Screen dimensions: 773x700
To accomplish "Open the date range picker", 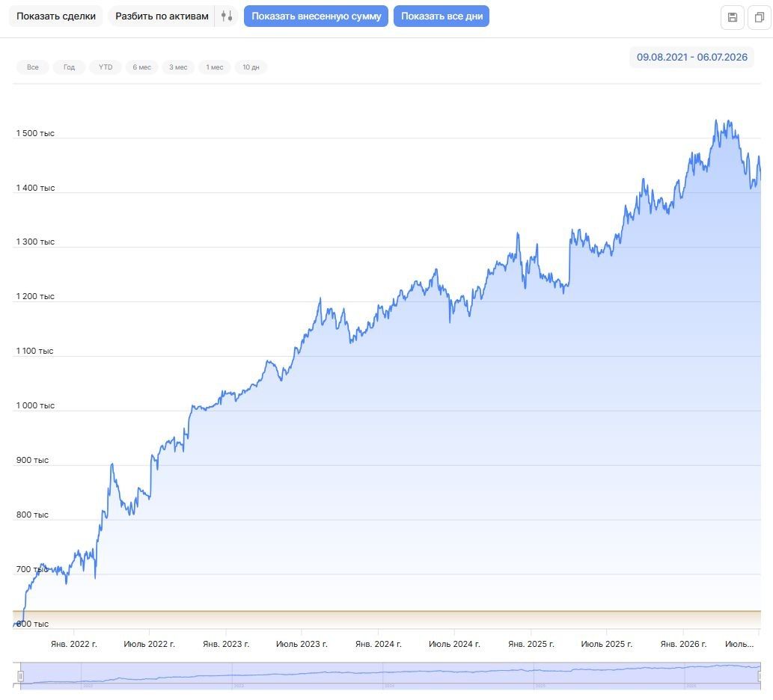I will click(x=691, y=57).
